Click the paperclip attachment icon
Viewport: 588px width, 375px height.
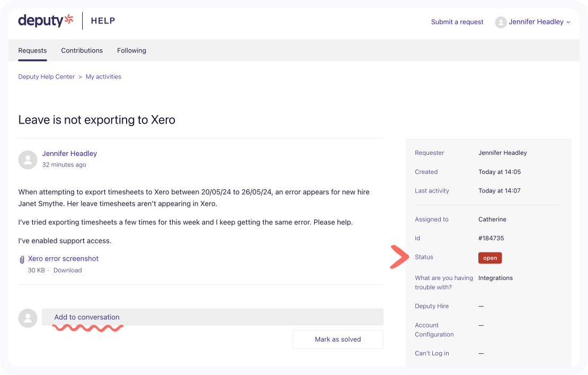pos(22,259)
